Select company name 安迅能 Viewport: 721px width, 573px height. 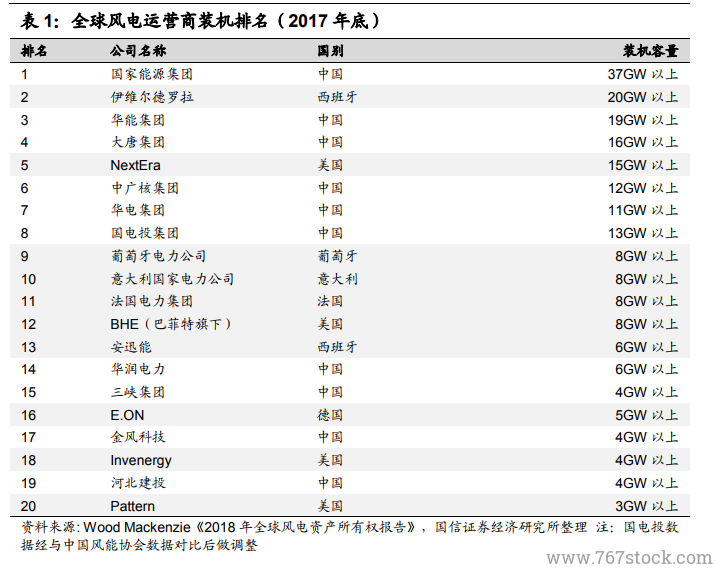(x=131, y=347)
